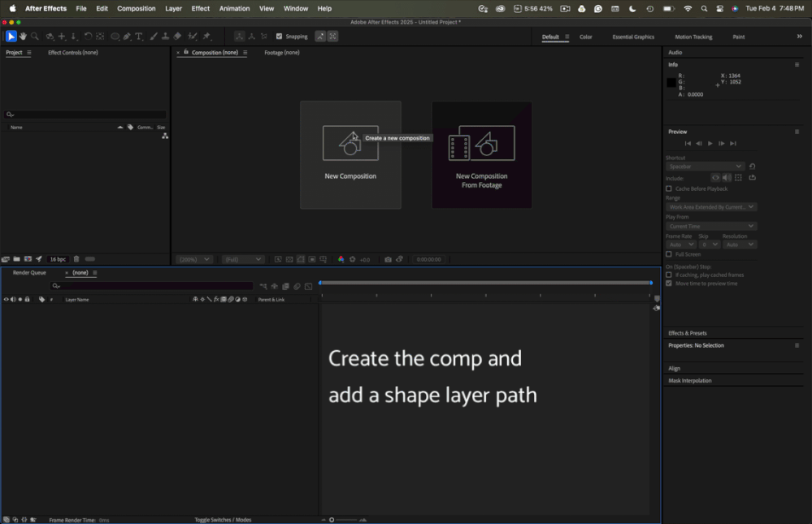Click the timeline search field
The height and width of the screenshot is (524, 812).
click(152, 286)
